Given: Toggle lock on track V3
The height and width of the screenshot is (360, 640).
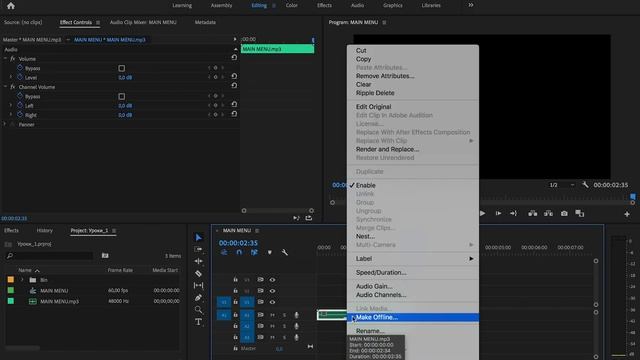Looking at the screenshot, I should click(236, 280).
